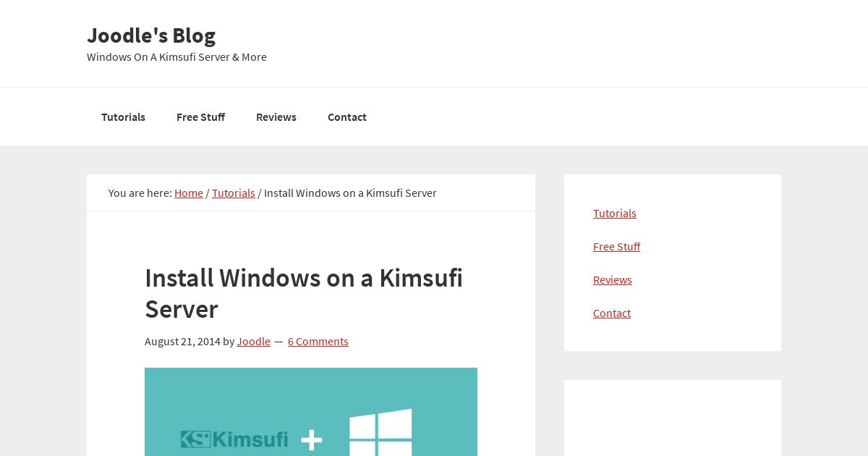The image size is (868, 456).
Task: Open Tutorials in the top navigation bar
Action: click(123, 117)
